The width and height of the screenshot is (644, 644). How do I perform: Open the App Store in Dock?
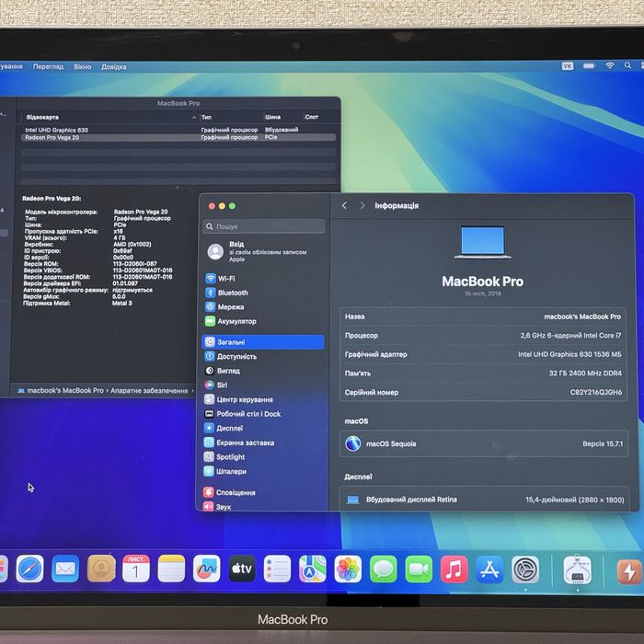point(489,569)
